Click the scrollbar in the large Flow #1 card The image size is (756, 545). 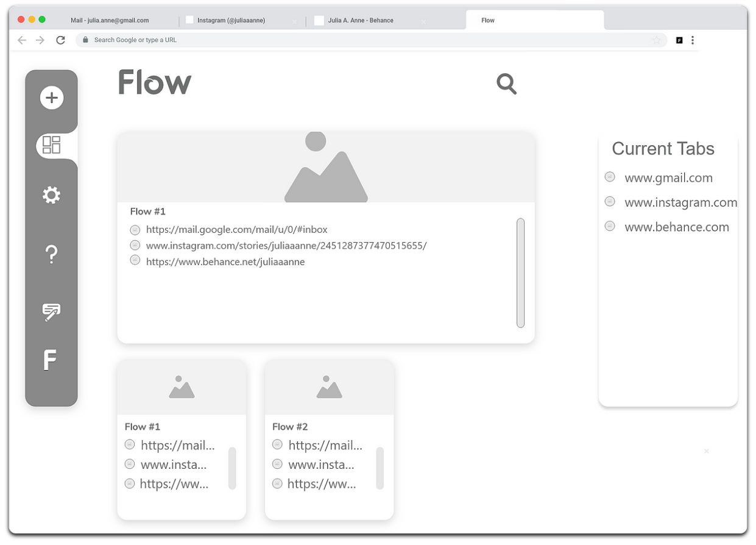tap(520, 272)
